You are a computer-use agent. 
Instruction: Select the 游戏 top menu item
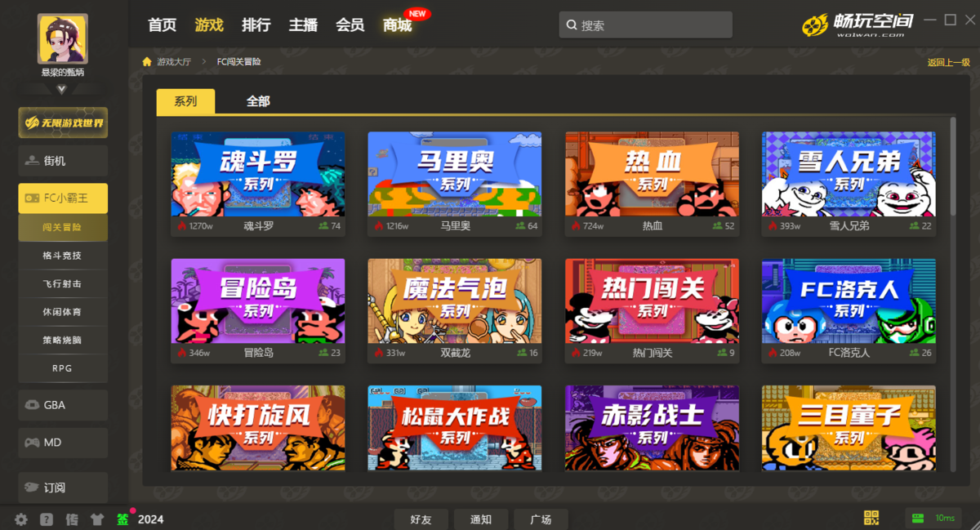coord(209,25)
